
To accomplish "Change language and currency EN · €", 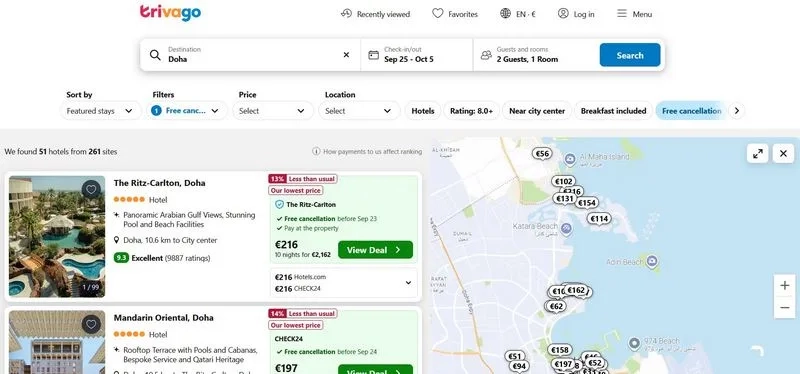I will 518,14.
